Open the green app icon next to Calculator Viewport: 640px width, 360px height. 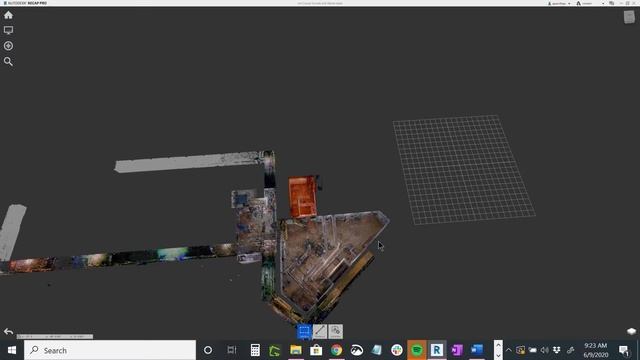275,350
